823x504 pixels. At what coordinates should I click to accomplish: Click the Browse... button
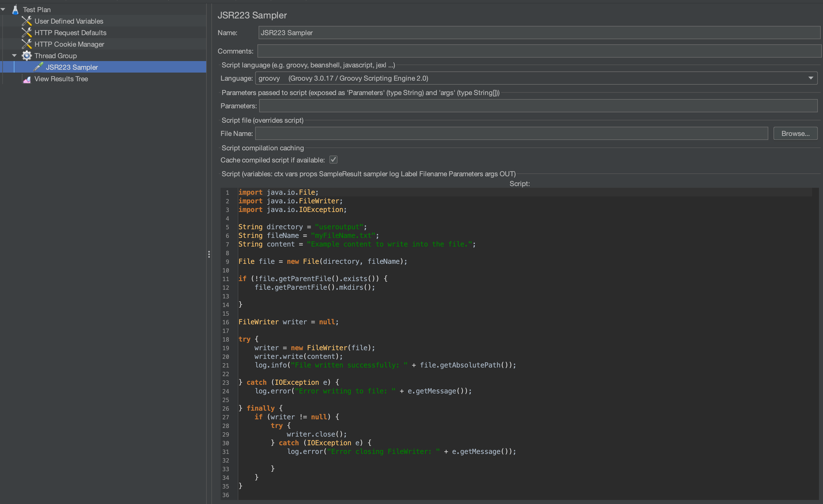tap(795, 134)
